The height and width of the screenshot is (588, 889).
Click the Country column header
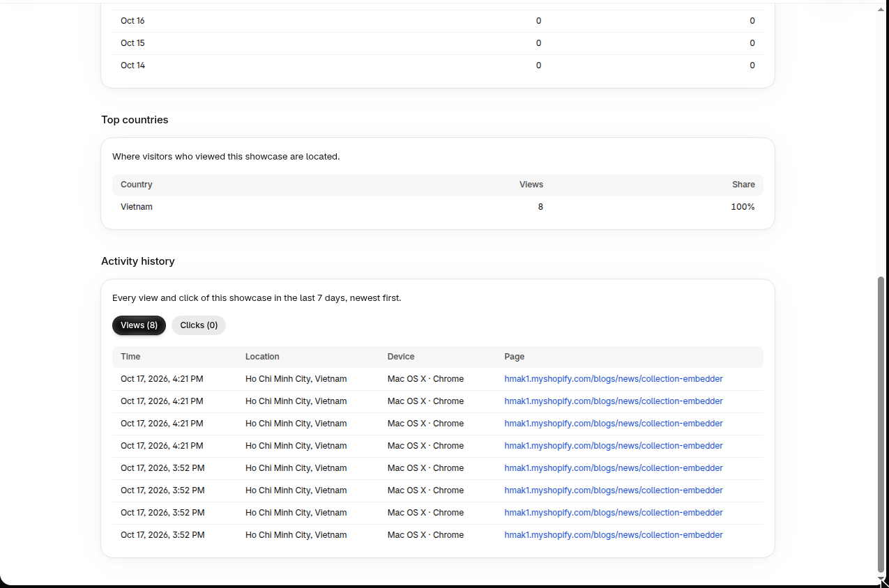(137, 185)
